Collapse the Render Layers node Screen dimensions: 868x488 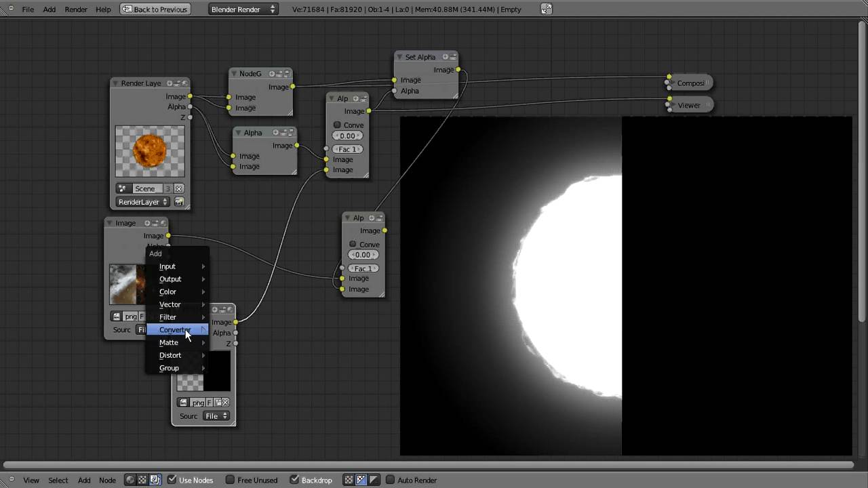(115, 83)
